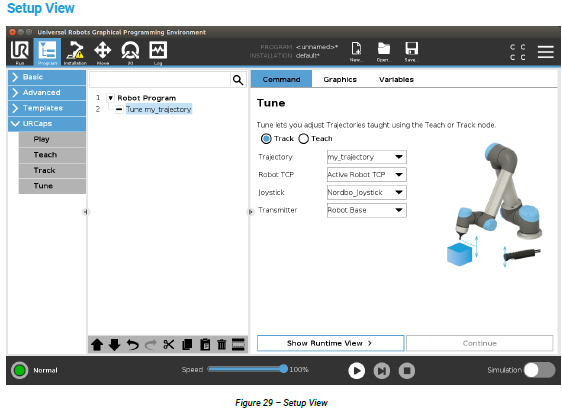The width and height of the screenshot is (562, 411).
Task: Click the unnamed program name text
Action: click(317, 47)
